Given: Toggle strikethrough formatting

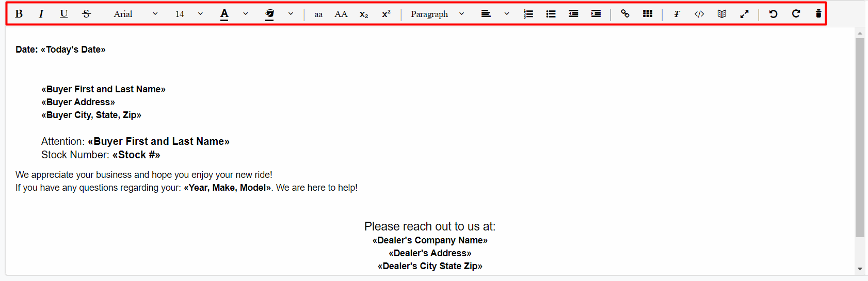Looking at the screenshot, I should [x=86, y=14].
